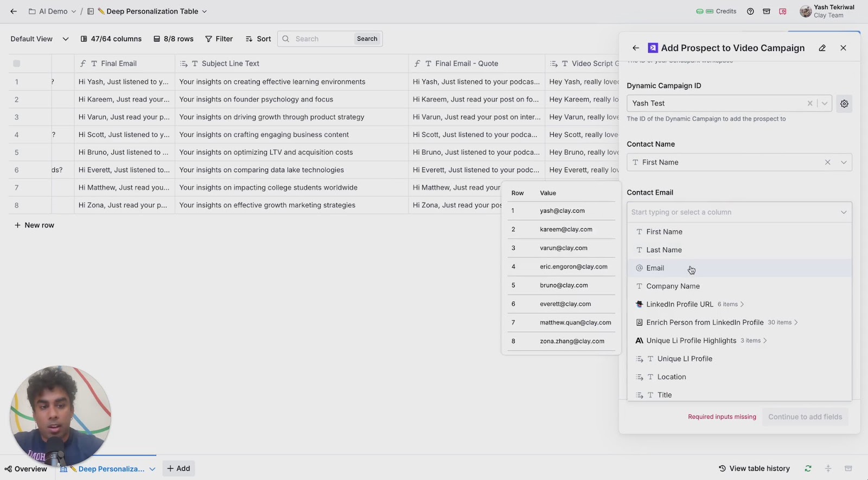Focus the Contact Email input field
The height and width of the screenshot is (480, 868).
tap(732, 212)
